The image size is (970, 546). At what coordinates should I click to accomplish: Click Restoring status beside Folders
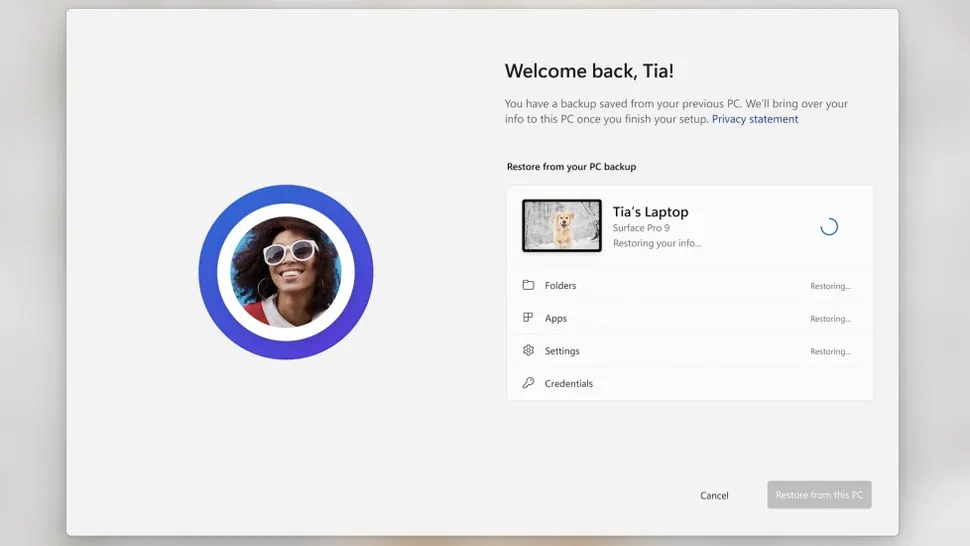[830, 286]
